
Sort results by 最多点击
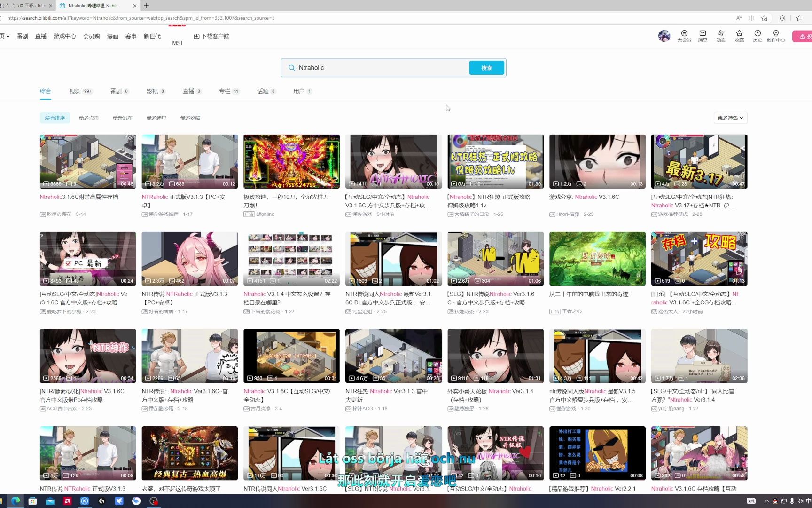[x=89, y=118]
